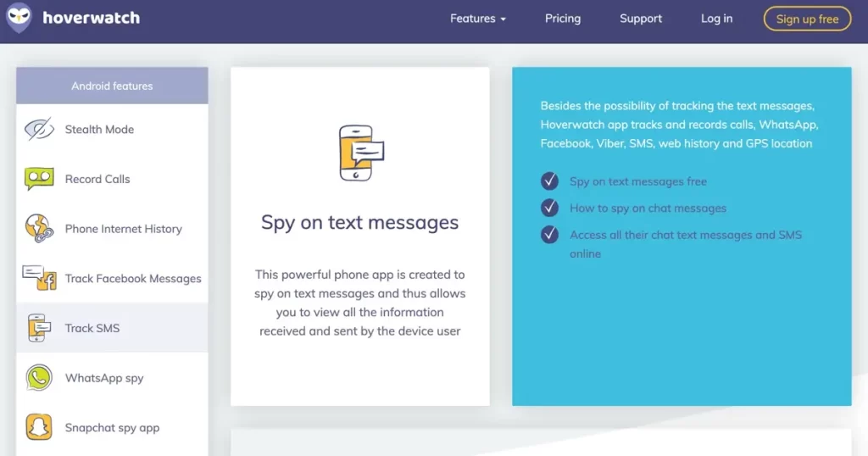Image resolution: width=868 pixels, height=456 pixels.
Task: Click checkmark beside Spy on text messages free
Action: pos(549,181)
